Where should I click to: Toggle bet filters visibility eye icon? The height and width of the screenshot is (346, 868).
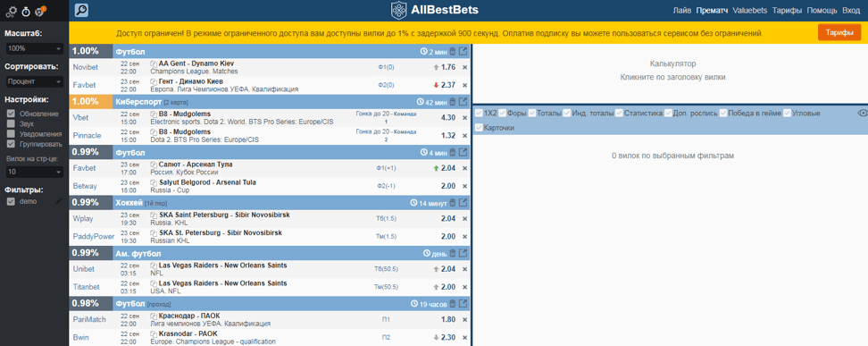862,114
